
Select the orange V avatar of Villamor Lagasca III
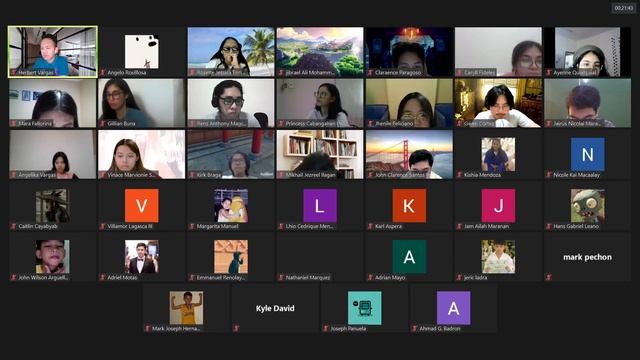[x=142, y=206]
